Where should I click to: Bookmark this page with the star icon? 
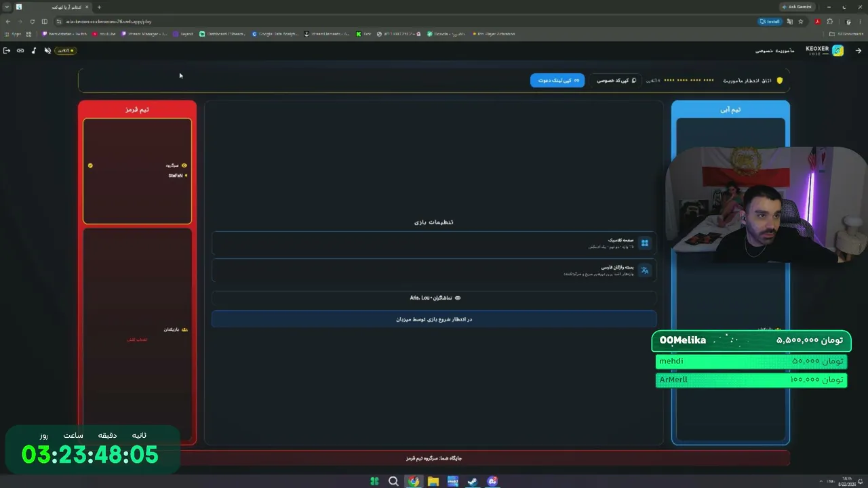pyautogui.click(x=801, y=22)
